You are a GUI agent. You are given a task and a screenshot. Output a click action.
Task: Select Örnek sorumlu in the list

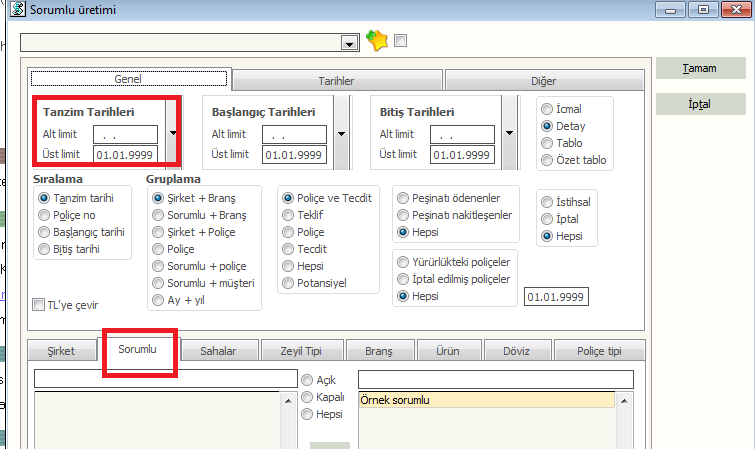coord(485,400)
